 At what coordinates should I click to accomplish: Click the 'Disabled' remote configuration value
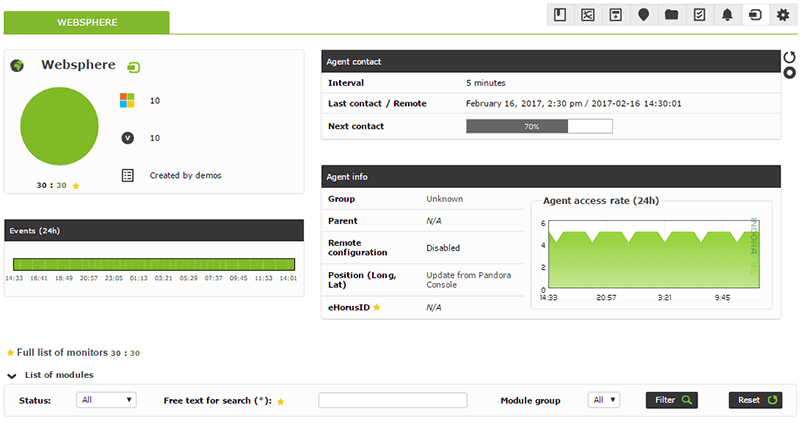coord(443,248)
